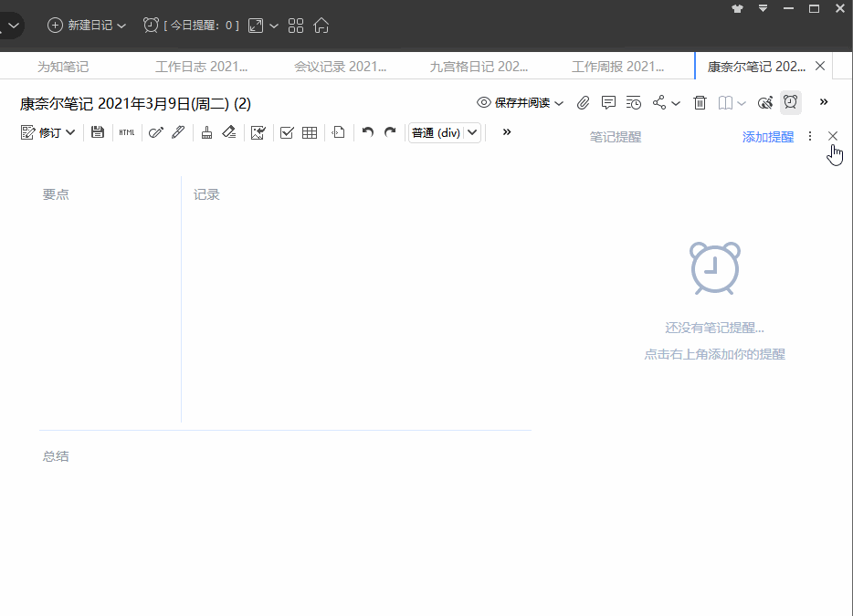This screenshot has width=853, height=616.
Task: Open the four-squares grid view icon
Action: (296, 26)
